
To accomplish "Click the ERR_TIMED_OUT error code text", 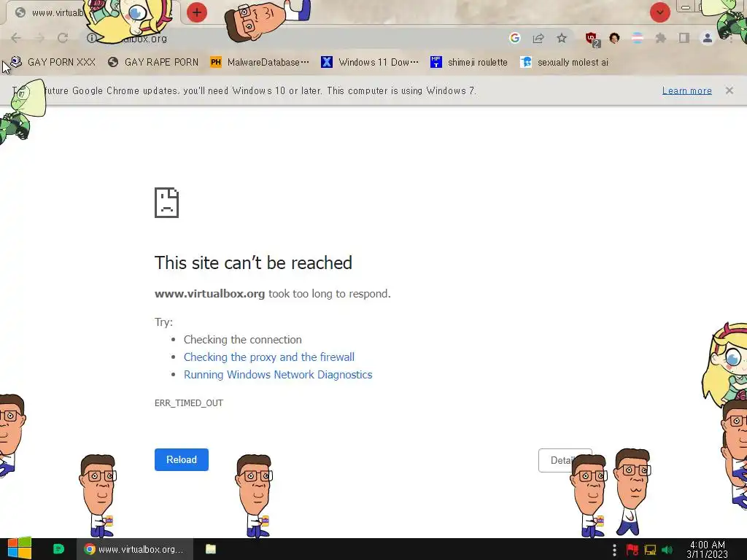I will (189, 402).
